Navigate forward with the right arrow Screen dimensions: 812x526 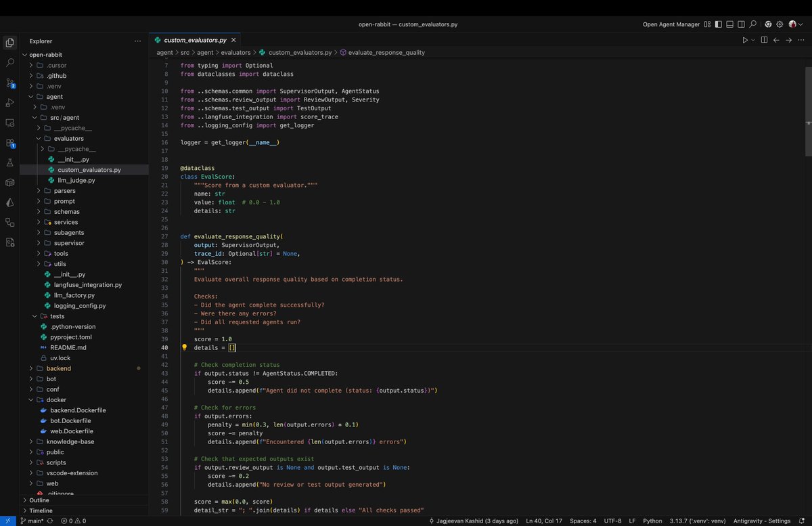click(x=788, y=40)
